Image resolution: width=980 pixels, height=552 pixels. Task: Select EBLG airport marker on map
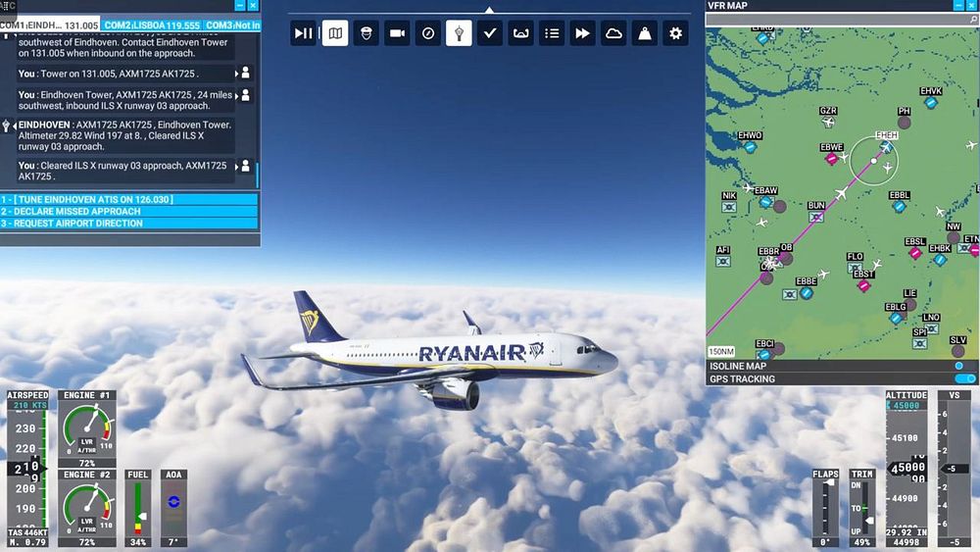click(x=896, y=319)
